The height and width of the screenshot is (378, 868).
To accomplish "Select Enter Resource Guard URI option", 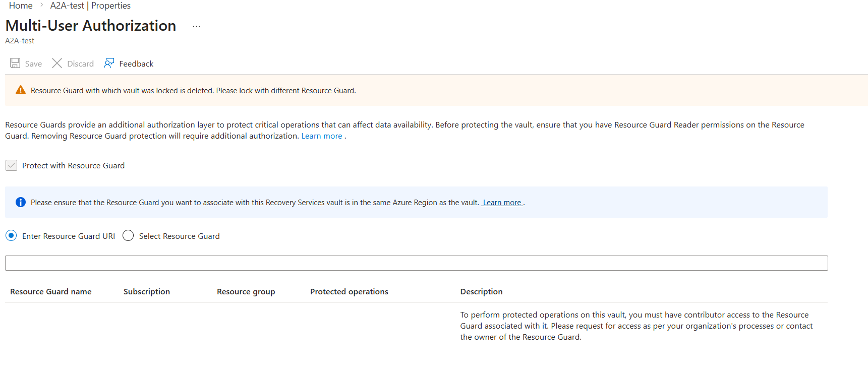I will click(11, 236).
